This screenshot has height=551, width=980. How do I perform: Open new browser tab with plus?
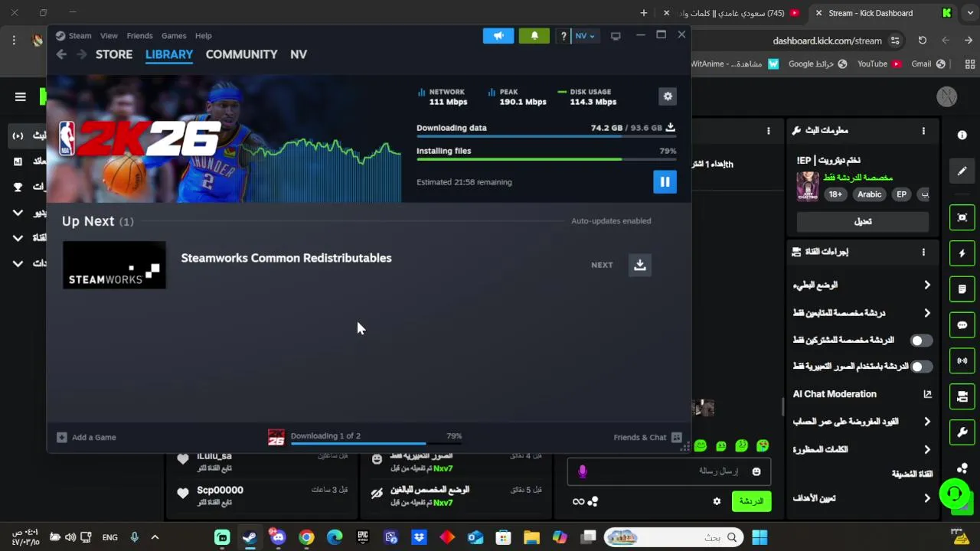pyautogui.click(x=644, y=13)
